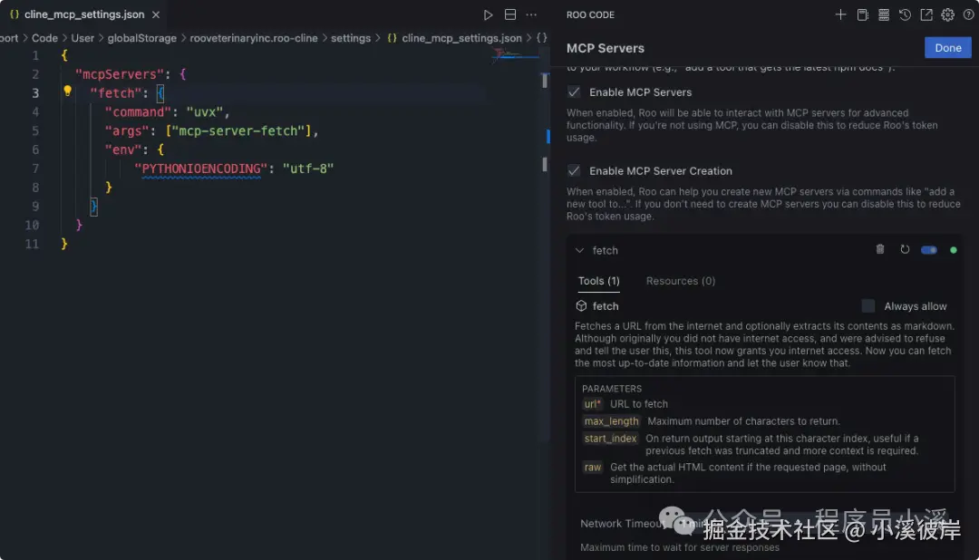Image resolution: width=979 pixels, height=560 pixels.
Task: Start a new Roo Code task
Action: click(x=840, y=14)
